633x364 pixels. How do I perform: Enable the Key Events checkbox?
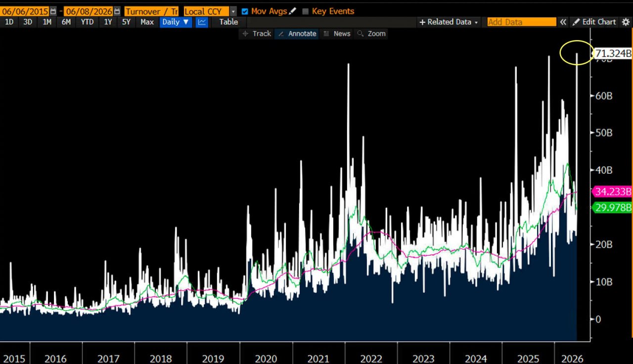[305, 11]
